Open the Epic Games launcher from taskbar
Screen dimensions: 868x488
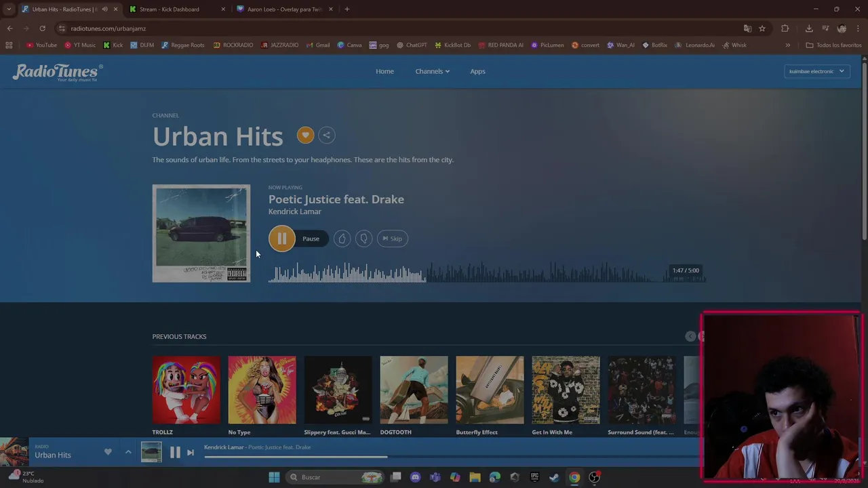(534, 477)
